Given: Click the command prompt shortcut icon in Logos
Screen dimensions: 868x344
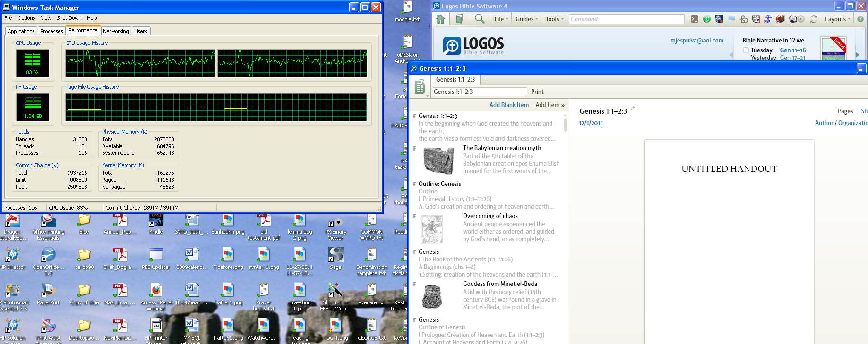Looking at the screenshot, I should [x=694, y=19].
